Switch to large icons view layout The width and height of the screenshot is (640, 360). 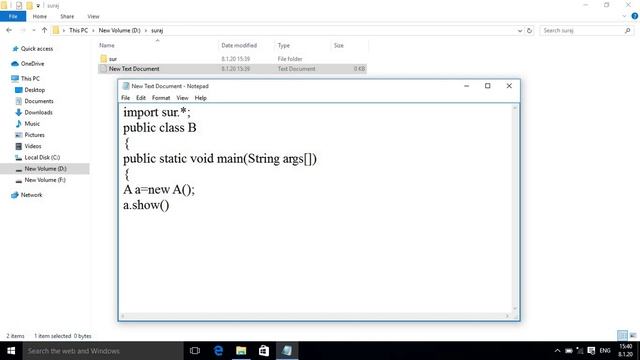click(x=633, y=336)
